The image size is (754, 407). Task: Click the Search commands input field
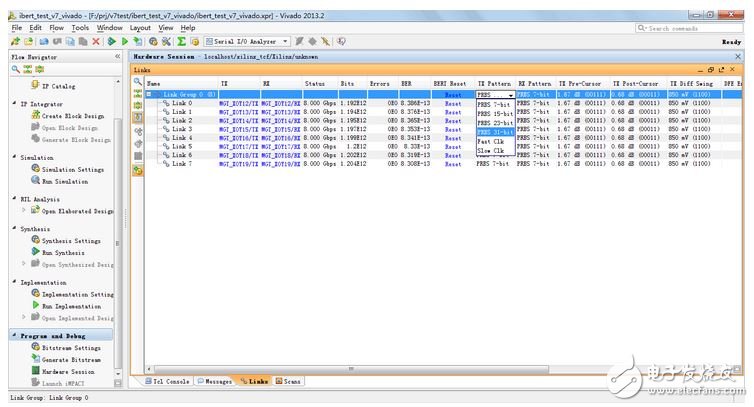tap(700, 28)
